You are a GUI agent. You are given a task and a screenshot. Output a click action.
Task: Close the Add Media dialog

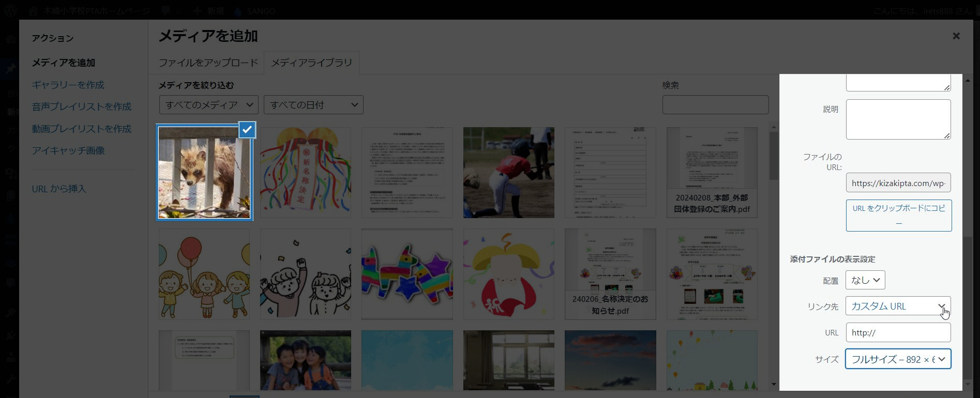pos(956,36)
